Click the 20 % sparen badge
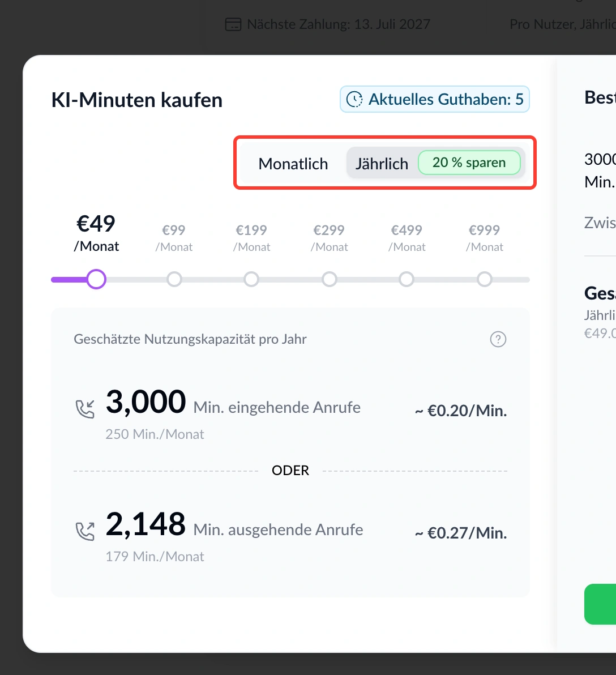616x675 pixels. 469,163
